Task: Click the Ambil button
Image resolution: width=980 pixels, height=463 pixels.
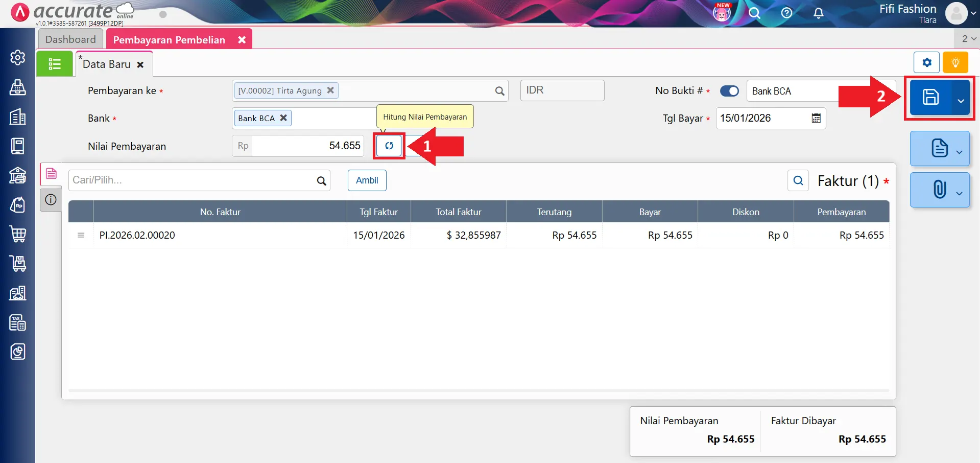Action: click(367, 180)
